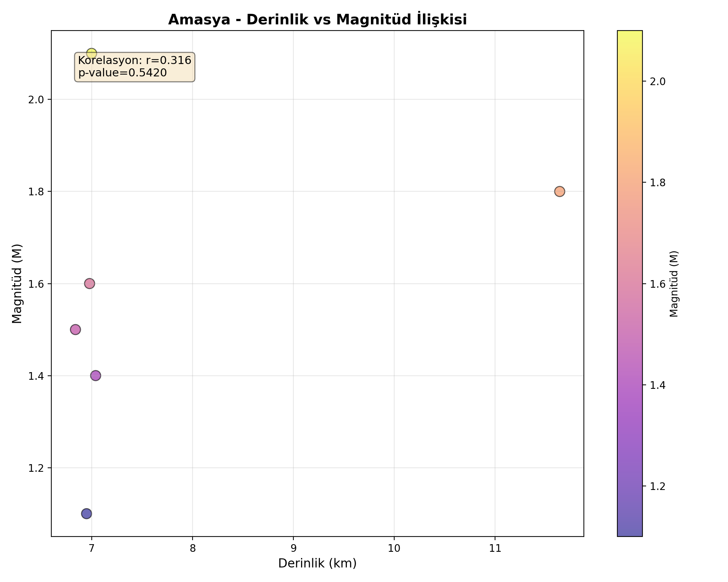
Task: Click the colorbar tick label '1.6'
Action: click(658, 284)
